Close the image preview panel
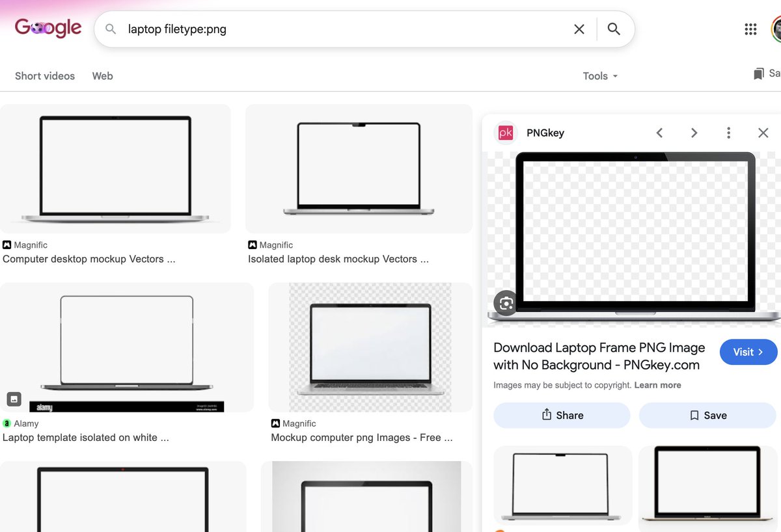The width and height of the screenshot is (781, 532). coord(763,133)
